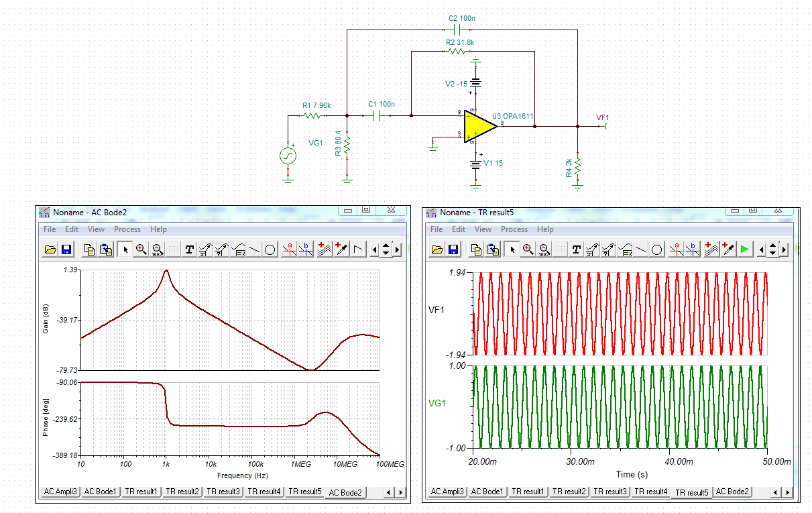The width and height of the screenshot is (812, 513).
Task: Click the C1 100n capacitor label
Action: coord(382,105)
